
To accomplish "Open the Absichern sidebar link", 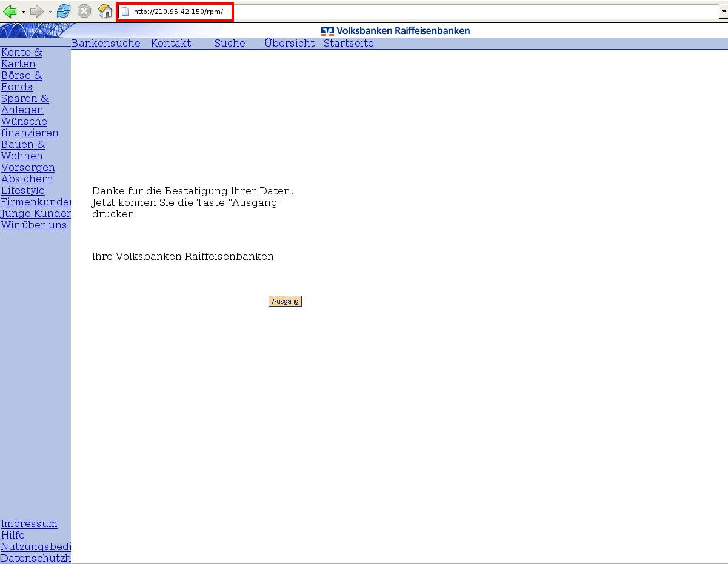I will pyautogui.click(x=27, y=179).
